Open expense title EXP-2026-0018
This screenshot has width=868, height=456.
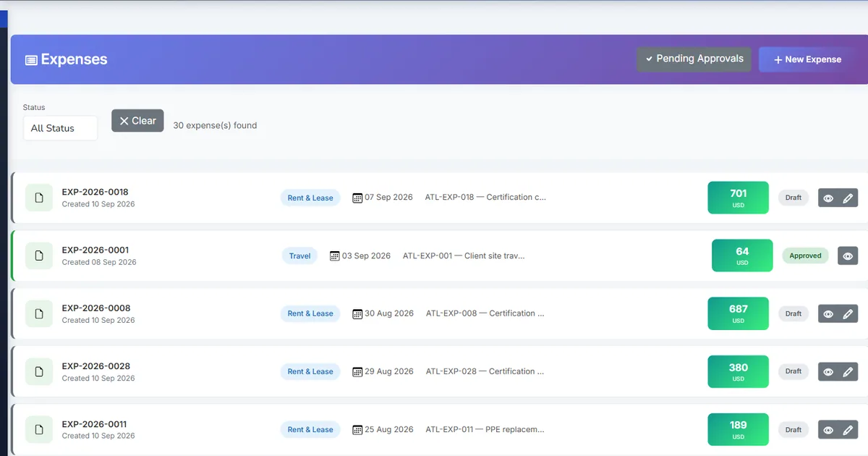pos(95,192)
